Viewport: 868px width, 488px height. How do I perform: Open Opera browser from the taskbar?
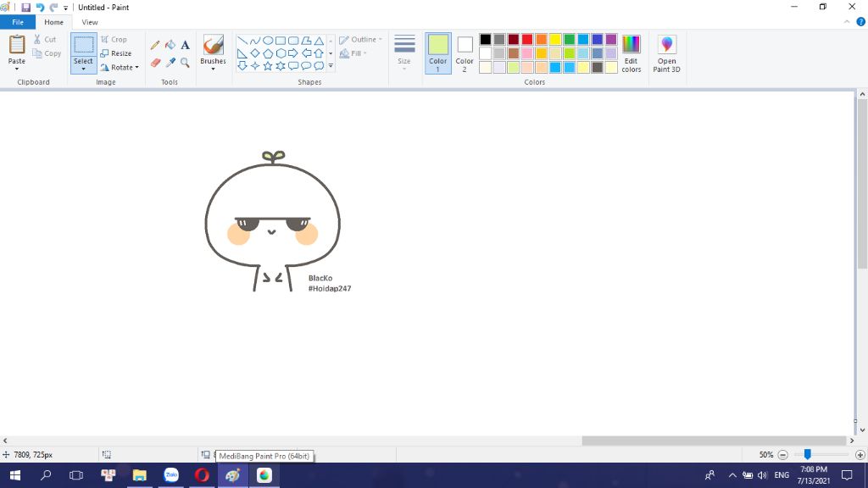point(202,475)
